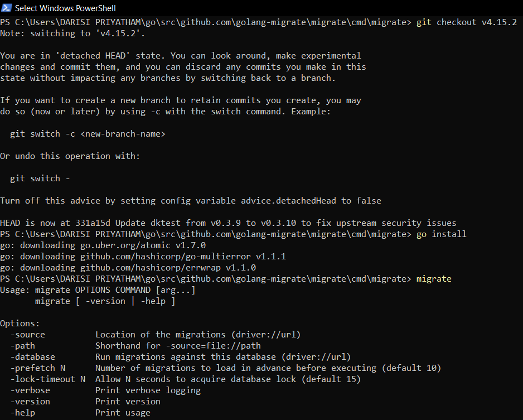Click the '-database' option entry

coord(32,357)
